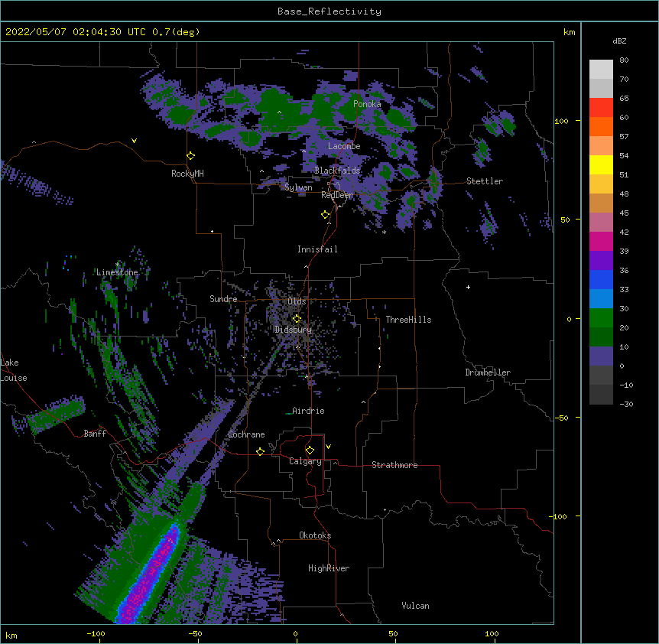Click the Ponoka city label
Image resolution: width=659 pixels, height=644 pixels.
tap(367, 104)
